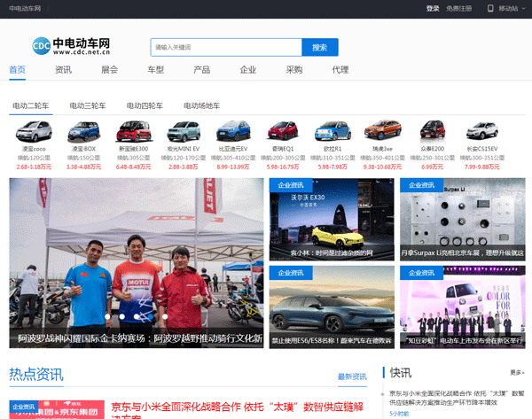
Task: Open the 新宝骏E300 car thumbnail
Action: (134, 131)
